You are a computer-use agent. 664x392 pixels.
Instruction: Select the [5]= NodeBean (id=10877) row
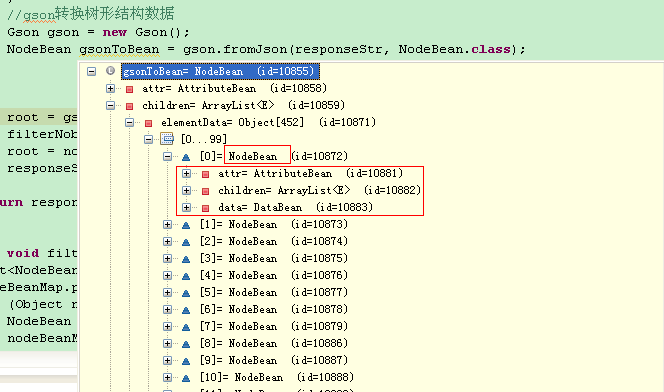[274, 293]
